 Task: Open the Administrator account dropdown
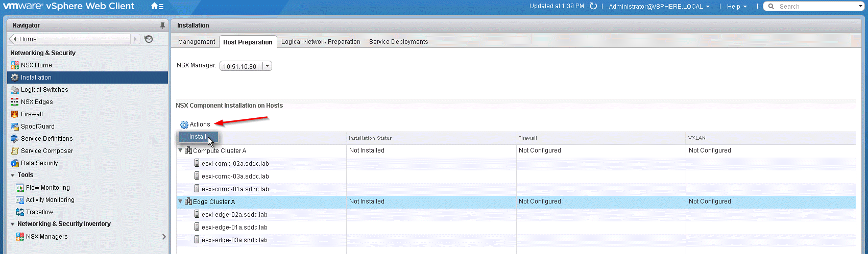click(x=659, y=7)
